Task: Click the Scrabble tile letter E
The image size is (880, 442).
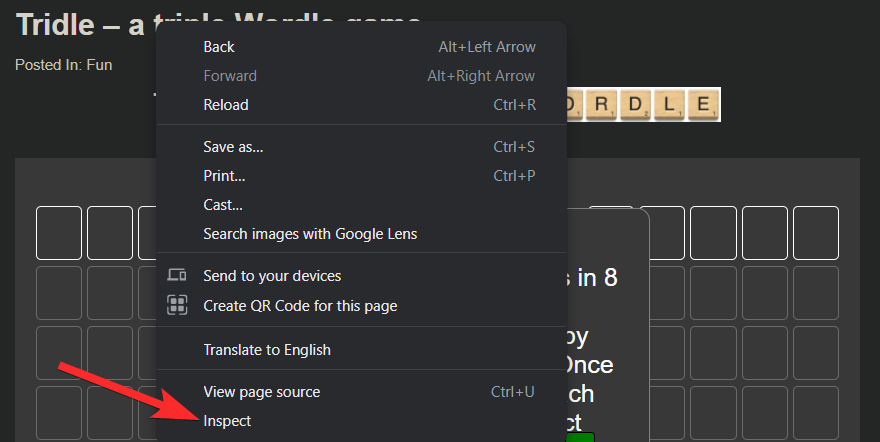Action: pyautogui.click(x=704, y=104)
